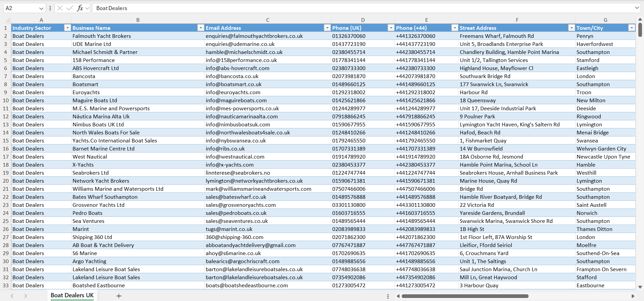Click the horizontal scrollbar left arrow
The image size is (644, 301).
[398, 296]
